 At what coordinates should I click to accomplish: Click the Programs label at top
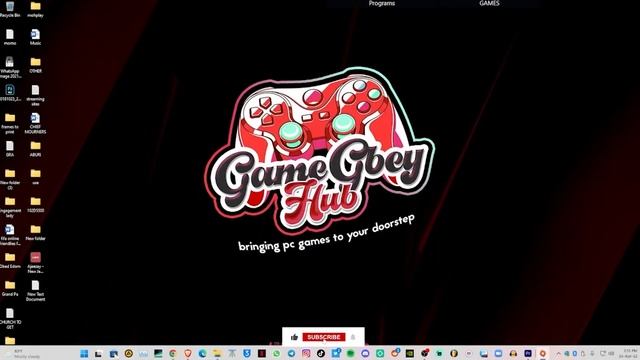[x=382, y=3]
